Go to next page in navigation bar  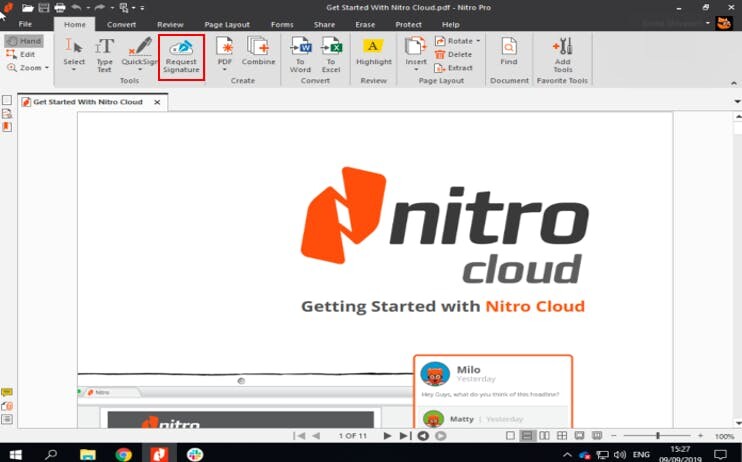click(387, 436)
